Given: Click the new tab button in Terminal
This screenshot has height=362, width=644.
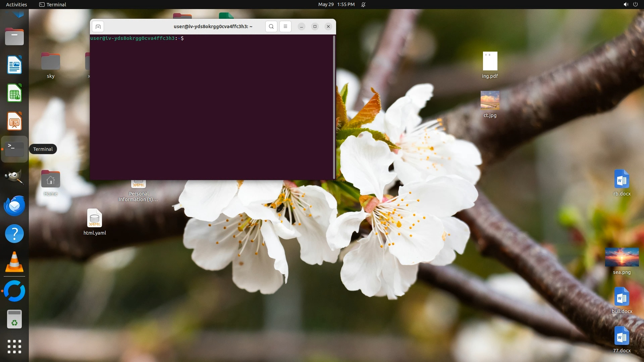Looking at the screenshot, I should tap(98, 26).
